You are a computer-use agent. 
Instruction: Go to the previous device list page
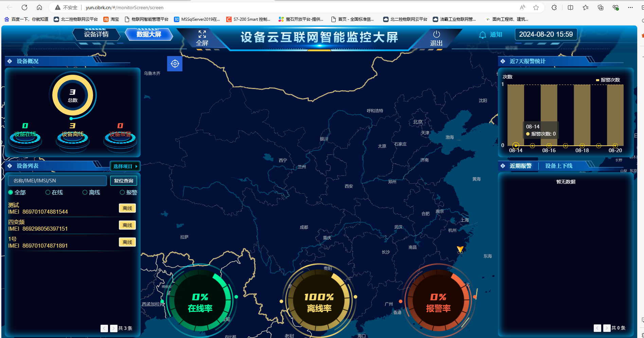104,328
